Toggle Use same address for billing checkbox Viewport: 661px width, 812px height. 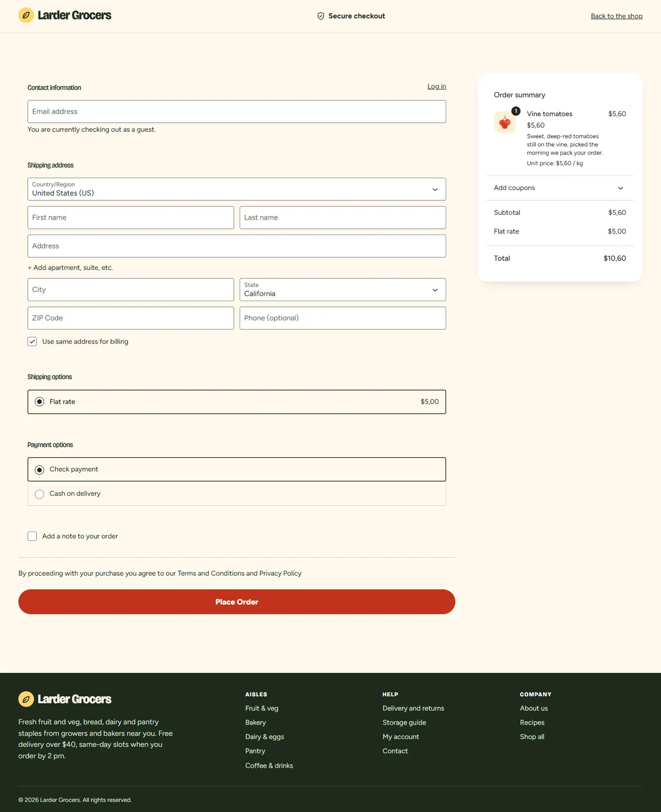click(x=32, y=341)
